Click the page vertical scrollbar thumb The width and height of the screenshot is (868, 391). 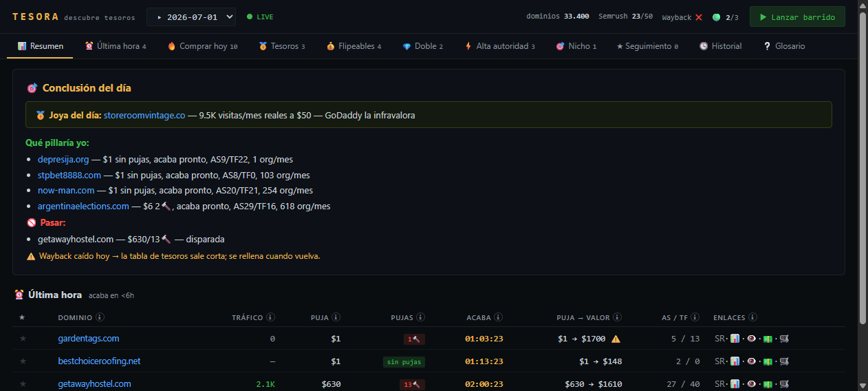tap(863, 167)
